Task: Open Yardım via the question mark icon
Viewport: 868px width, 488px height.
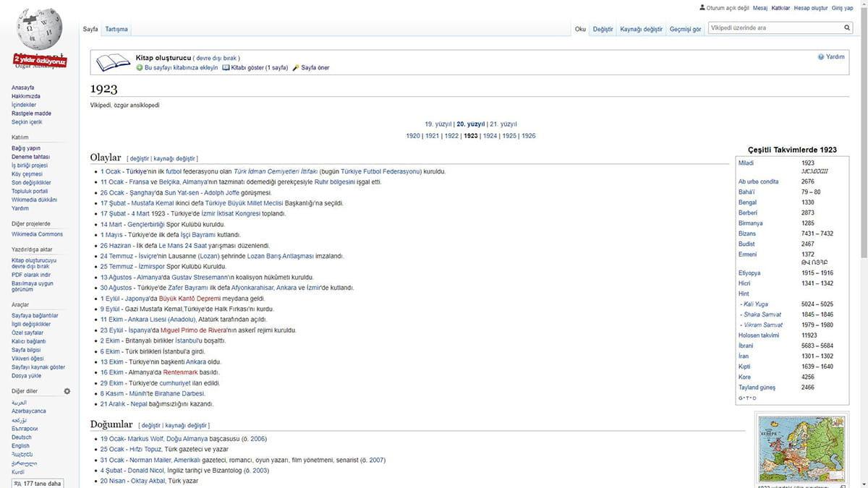Action: [820, 56]
